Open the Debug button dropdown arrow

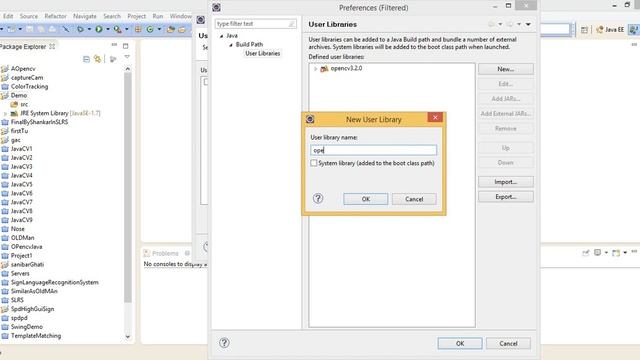89,29
